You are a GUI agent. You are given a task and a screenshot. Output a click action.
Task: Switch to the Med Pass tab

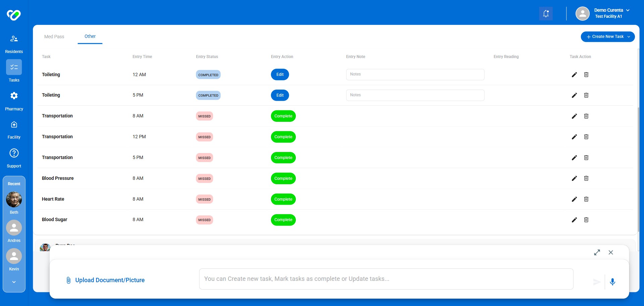[54, 37]
